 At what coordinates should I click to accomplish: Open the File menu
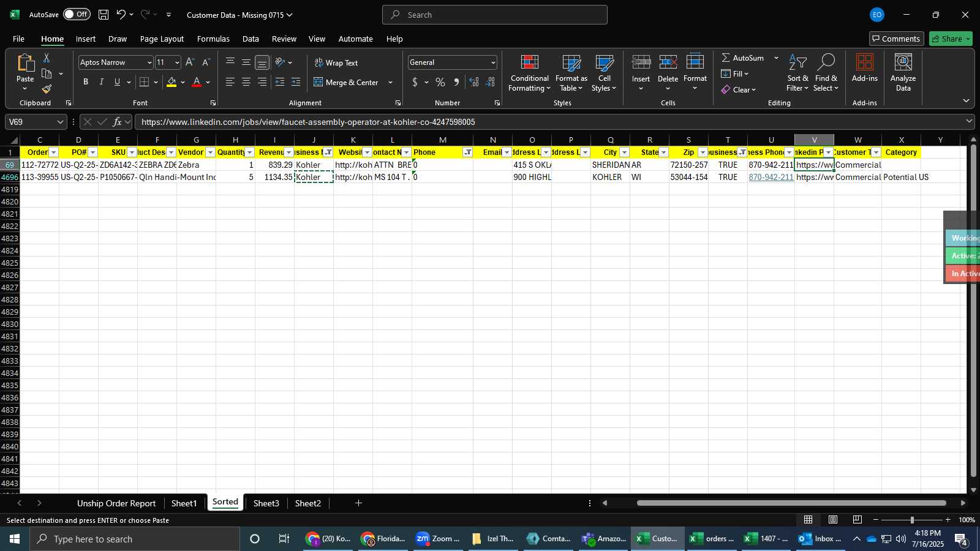tap(18, 39)
